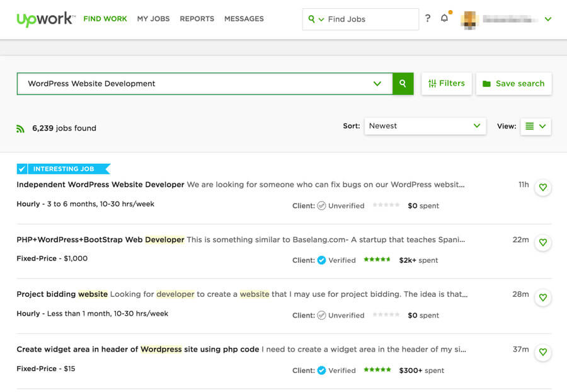
Task: Click inside the WordPress Website Development search field
Action: point(189,83)
